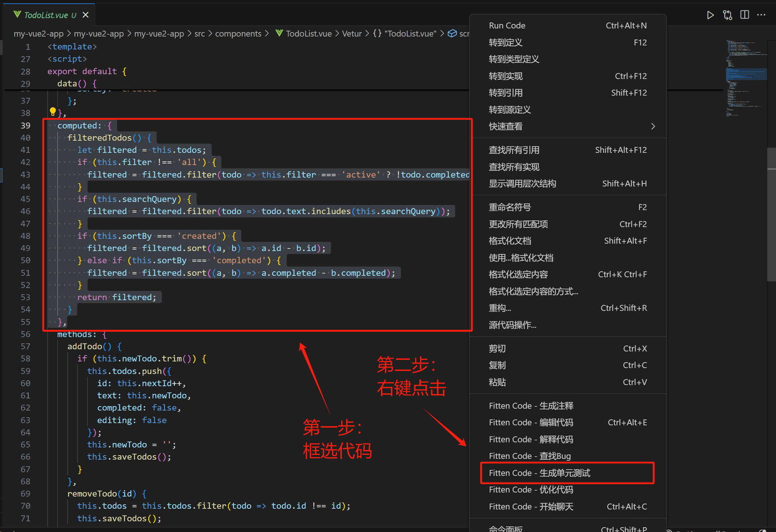Choose 格式化文档 from the context menu

510,241
